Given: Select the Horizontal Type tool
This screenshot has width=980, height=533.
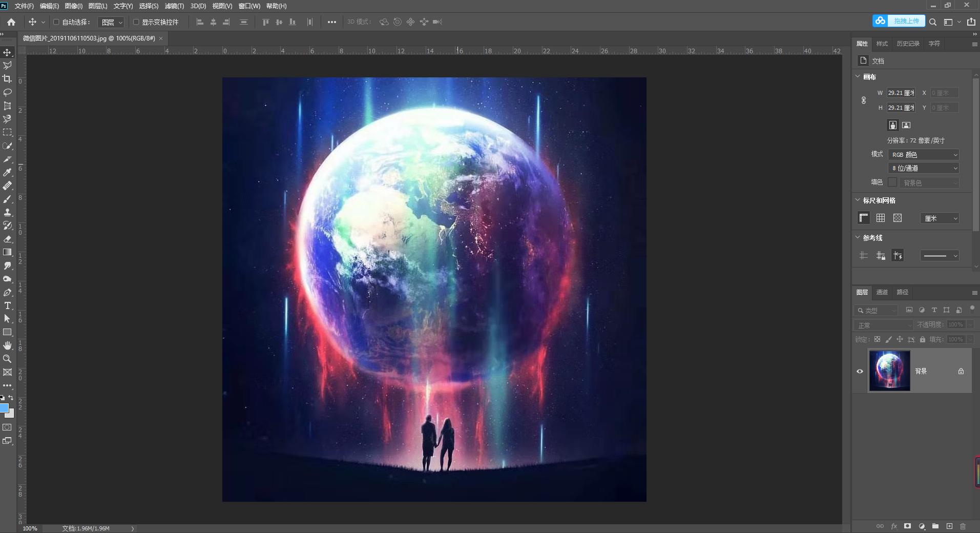Looking at the screenshot, I should (x=7, y=305).
